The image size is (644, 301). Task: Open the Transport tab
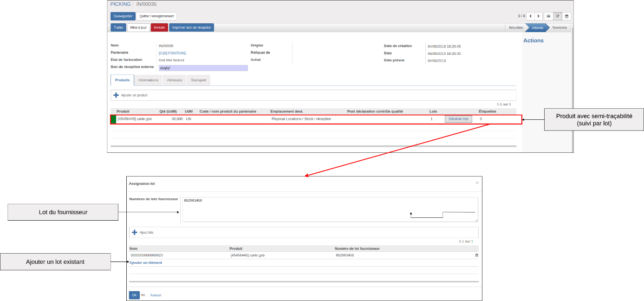click(198, 80)
